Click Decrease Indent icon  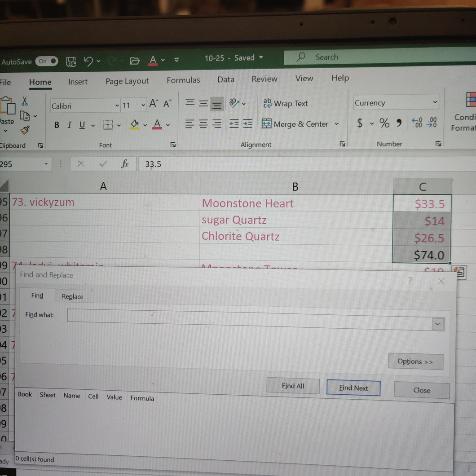click(234, 123)
